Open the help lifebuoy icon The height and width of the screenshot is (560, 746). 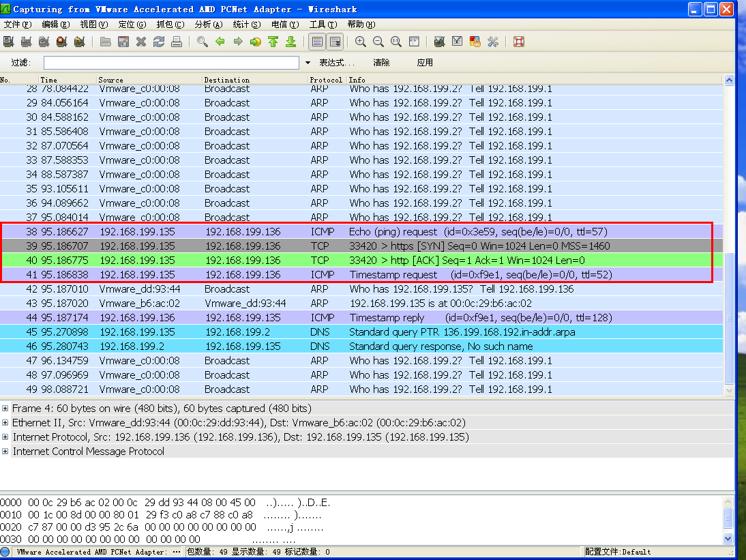[x=519, y=42]
